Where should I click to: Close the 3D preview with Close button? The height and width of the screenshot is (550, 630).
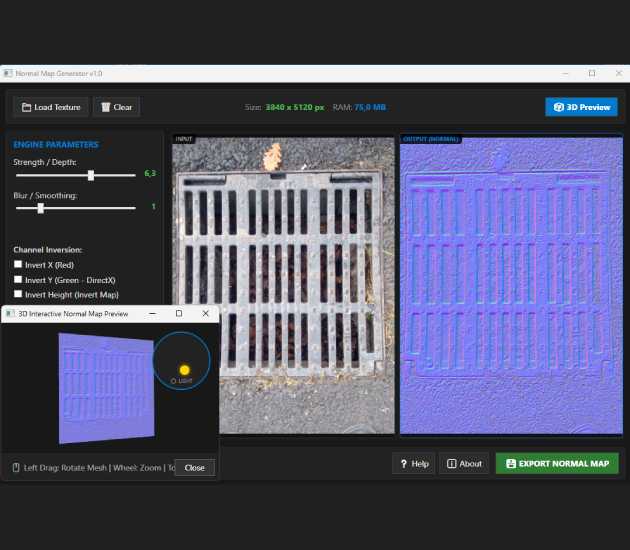(x=195, y=468)
